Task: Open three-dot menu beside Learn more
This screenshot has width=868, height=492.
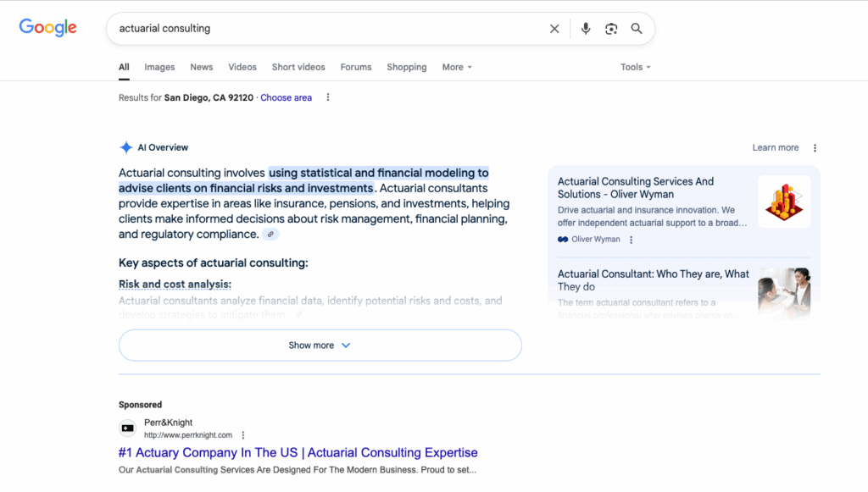Action: [815, 148]
